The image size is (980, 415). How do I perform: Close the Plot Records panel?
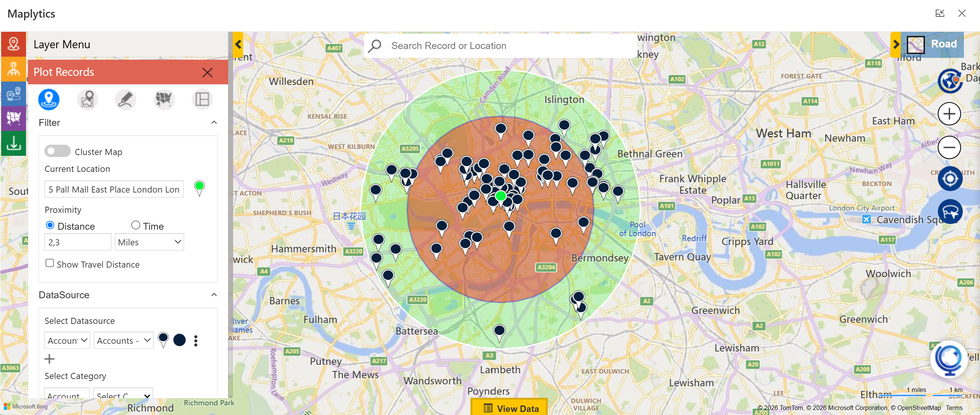pos(207,72)
